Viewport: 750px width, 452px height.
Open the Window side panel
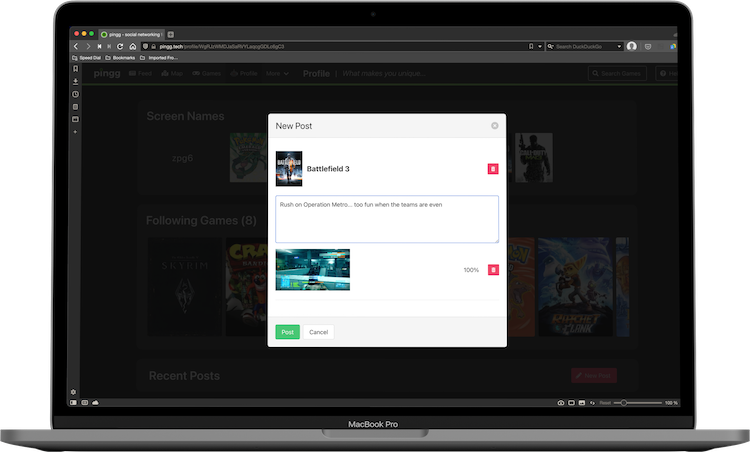[x=75, y=119]
